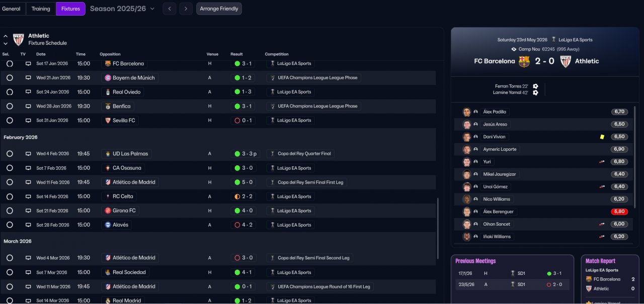Click Copa del Rey Quarter Final competition
The image size is (644, 304).
tap(300, 154)
